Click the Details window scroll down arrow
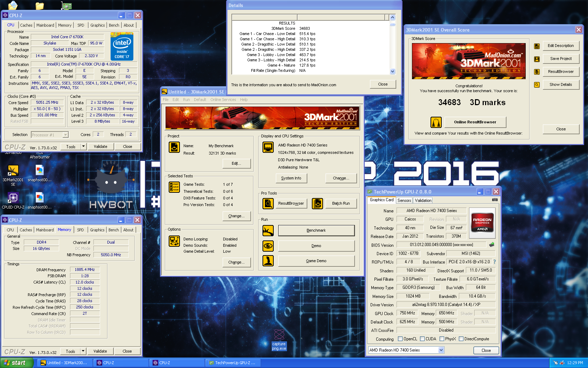Image resolution: width=588 pixels, height=368 pixels. [x=392, y=71]
